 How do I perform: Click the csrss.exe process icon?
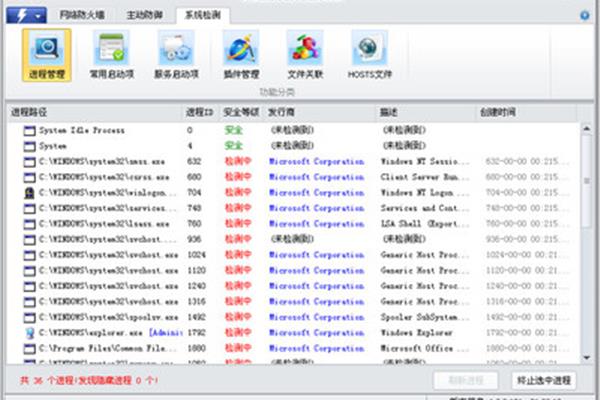(29, 177)
